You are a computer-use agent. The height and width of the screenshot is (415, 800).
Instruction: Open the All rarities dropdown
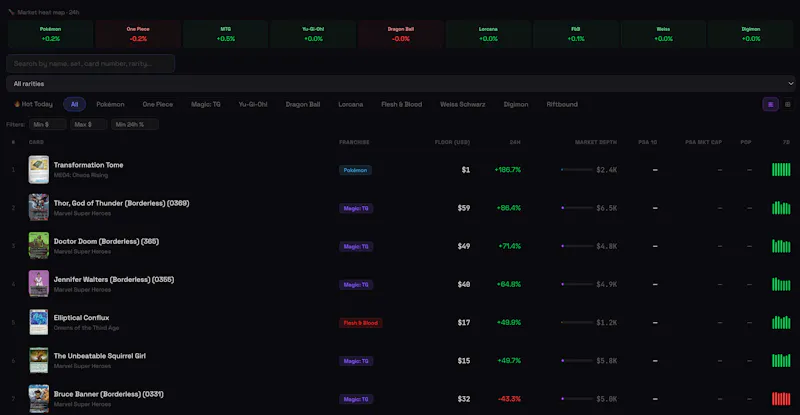pos(401,84)
